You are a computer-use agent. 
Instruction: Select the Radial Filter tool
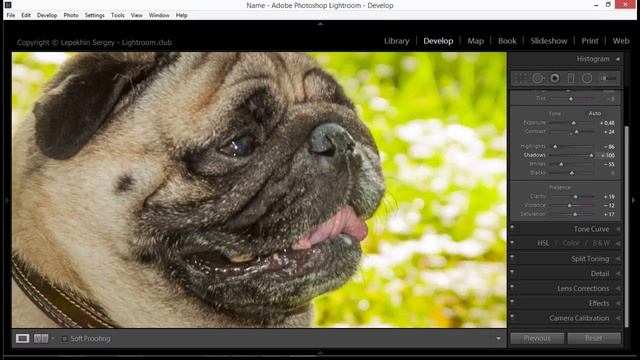(587, 78)
